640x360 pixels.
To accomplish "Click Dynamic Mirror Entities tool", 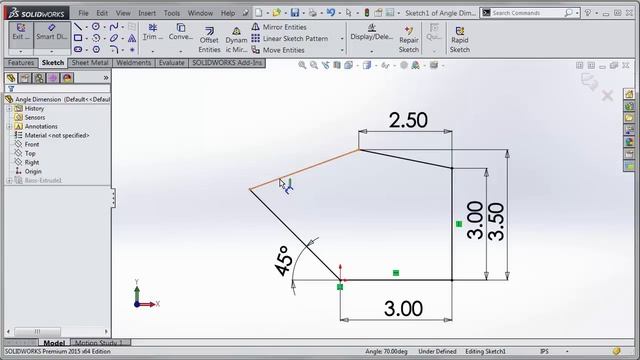I will (236, 40).
